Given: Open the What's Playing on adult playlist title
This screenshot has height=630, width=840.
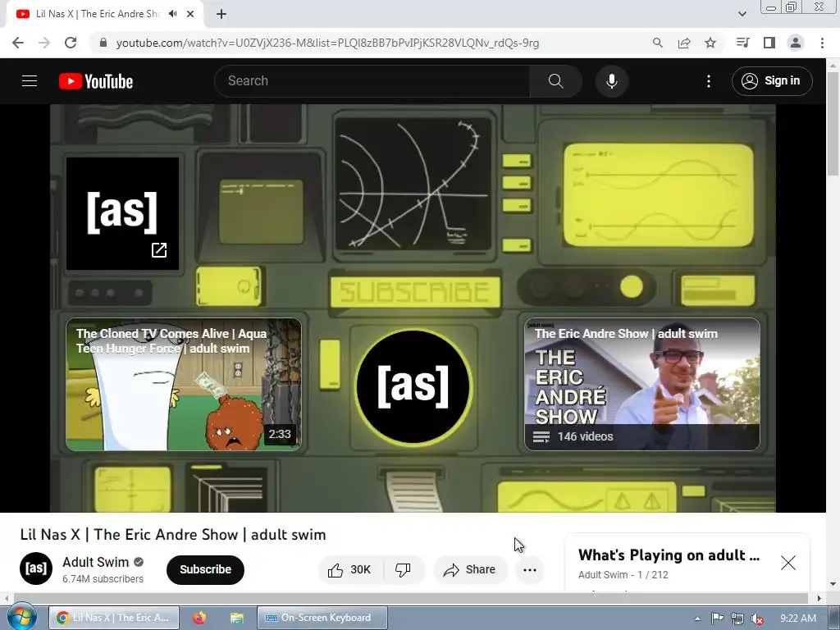Looking at the screenshot, I should pos(669,555).
